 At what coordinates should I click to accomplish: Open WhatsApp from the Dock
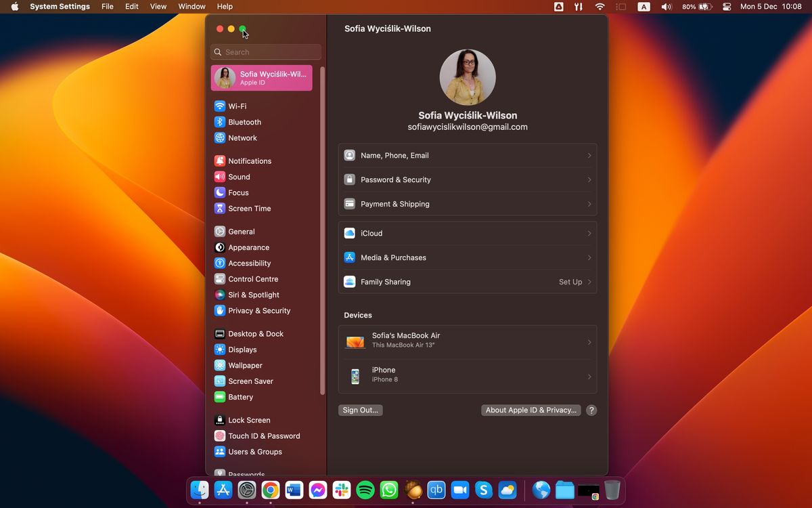[389, 490]
